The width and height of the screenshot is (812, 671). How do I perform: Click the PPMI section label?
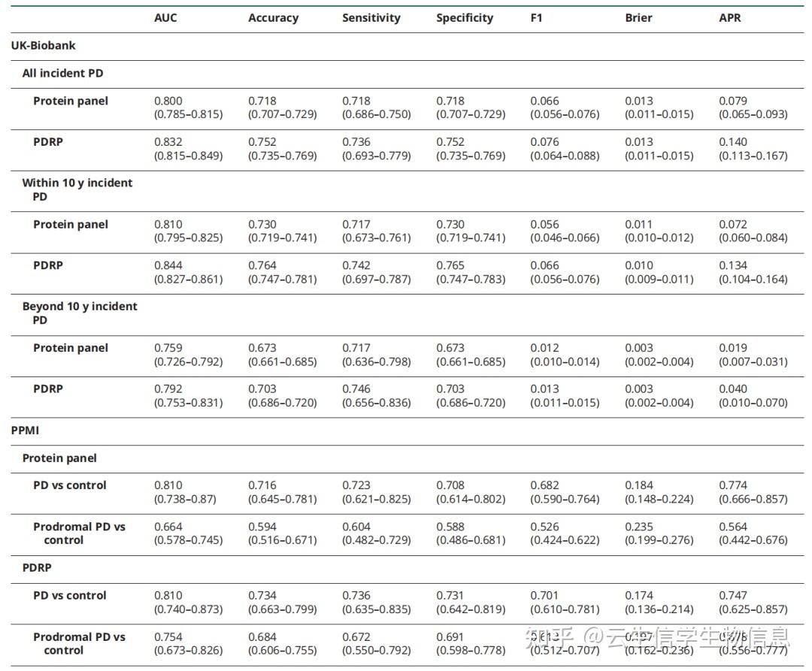click(x=26, y=431)
